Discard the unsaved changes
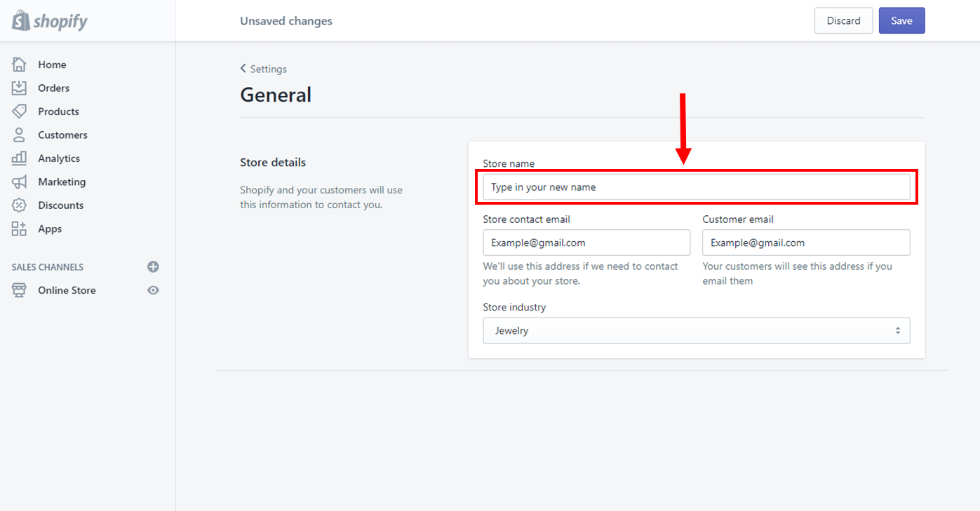This screenshot has height=511, width=980. pyautogui.click(x=843, y=20)
